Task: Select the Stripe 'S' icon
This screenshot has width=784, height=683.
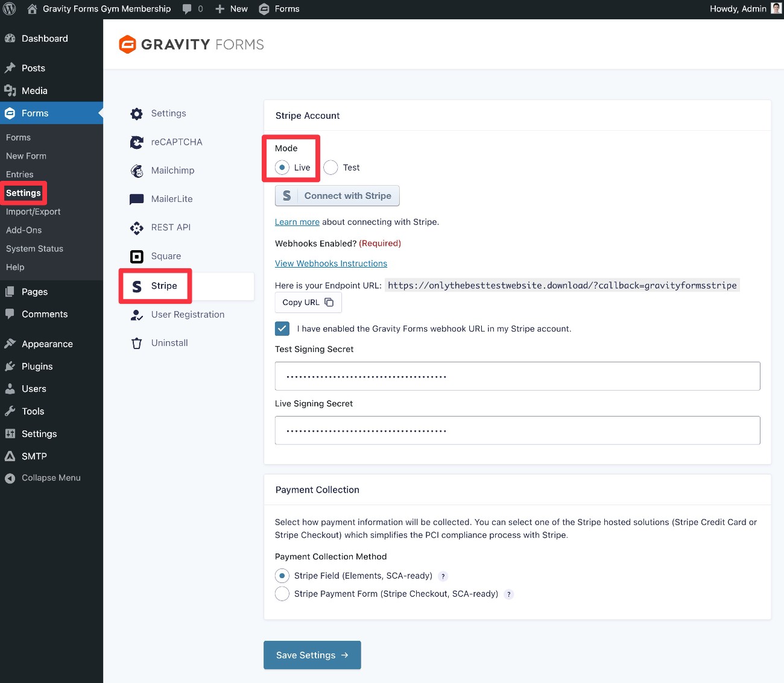Action: click(x=136, y=286)
